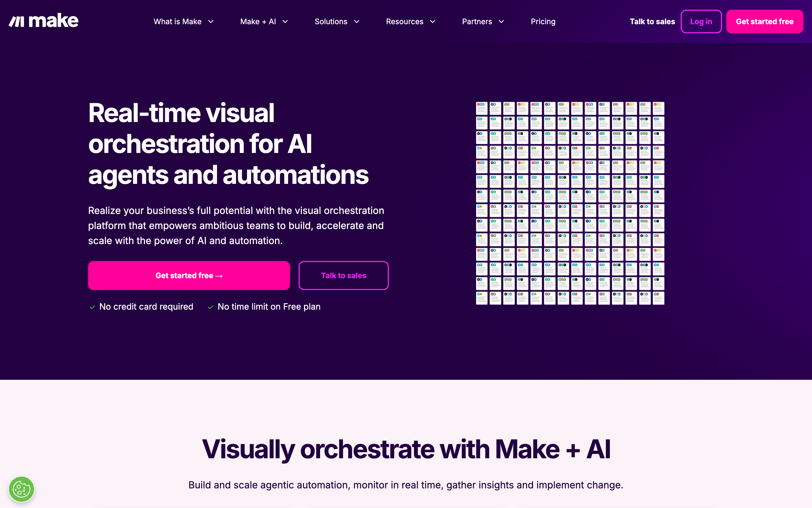Viewport: 812px width, 508px height.
Task: Open the Resources menu item
Action: coord(405,22)
